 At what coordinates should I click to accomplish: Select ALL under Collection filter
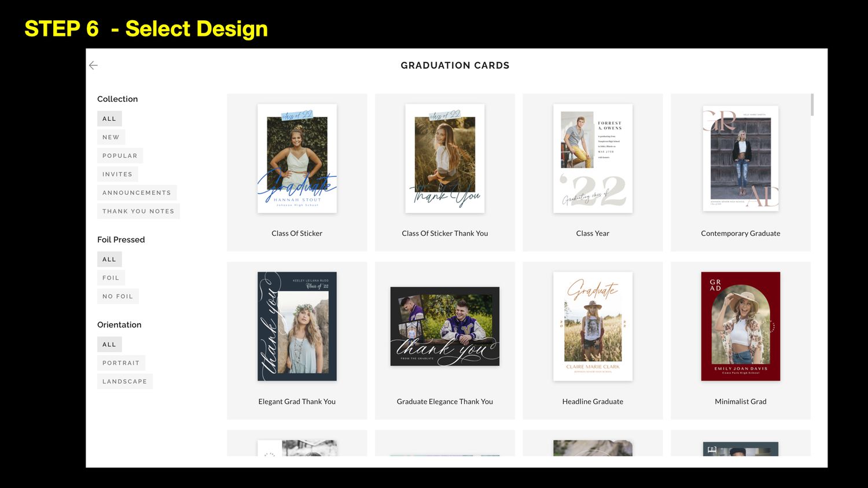(109, 119)
